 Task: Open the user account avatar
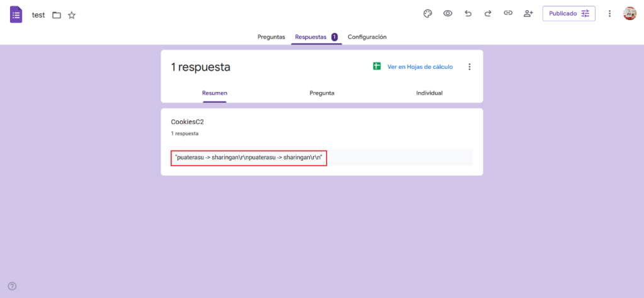[x=630, y=13]
